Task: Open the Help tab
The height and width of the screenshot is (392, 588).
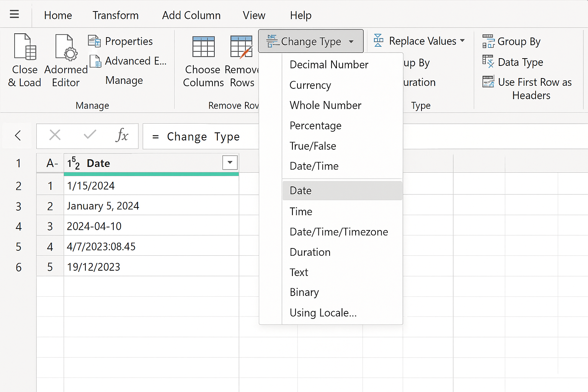Action: click(x=301, y=15)
